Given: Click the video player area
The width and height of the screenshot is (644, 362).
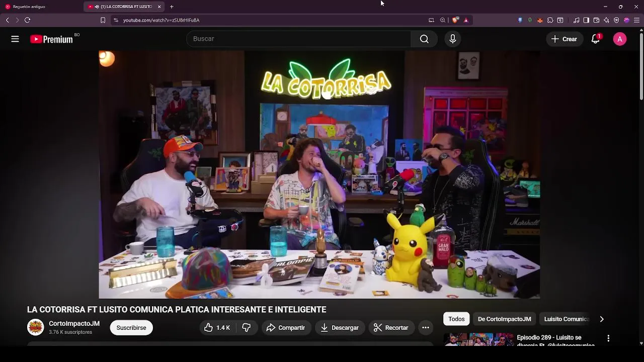Looking at the screenshot, I should pos(319,174).
